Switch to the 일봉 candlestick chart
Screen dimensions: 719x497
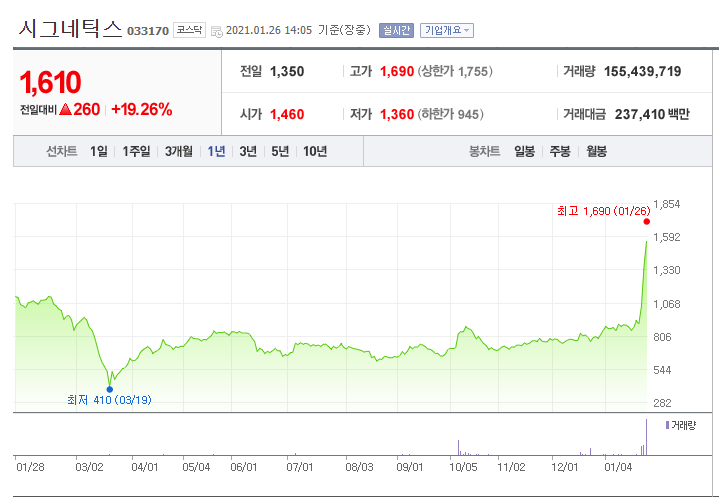click(524, 151)
